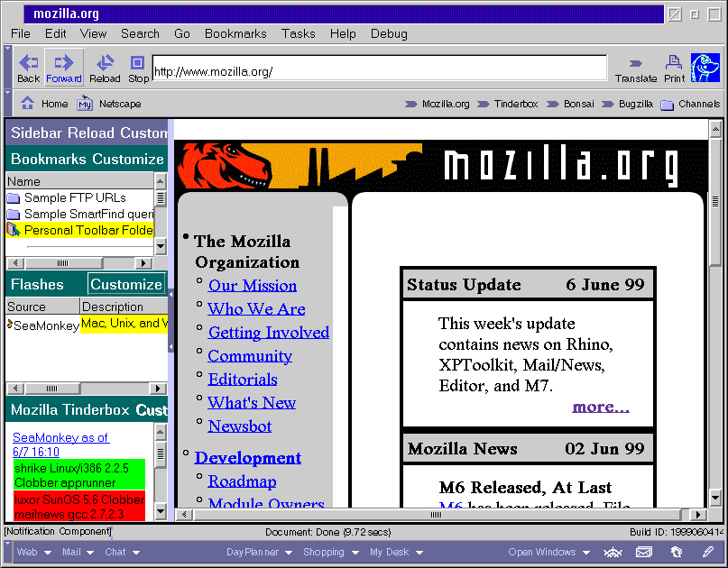
Task: Open mail via envelope taskbar icon
Action: 644,552
